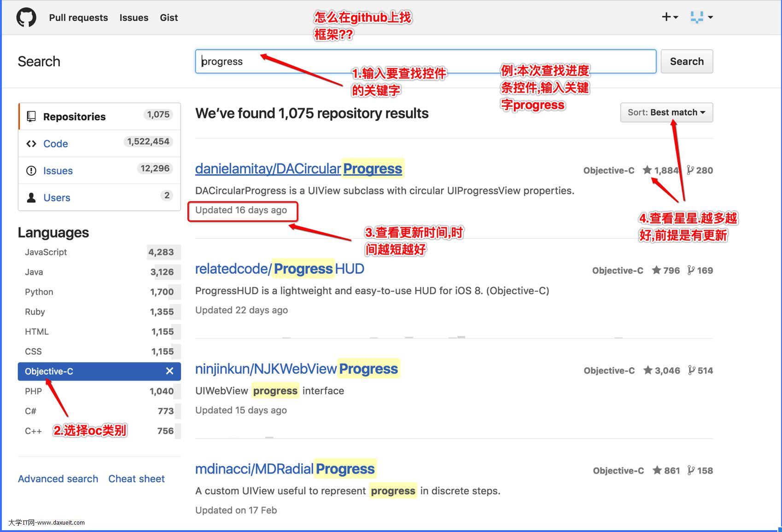Click the Users person icon
The image size is (782, 532).
click(31, 198)
